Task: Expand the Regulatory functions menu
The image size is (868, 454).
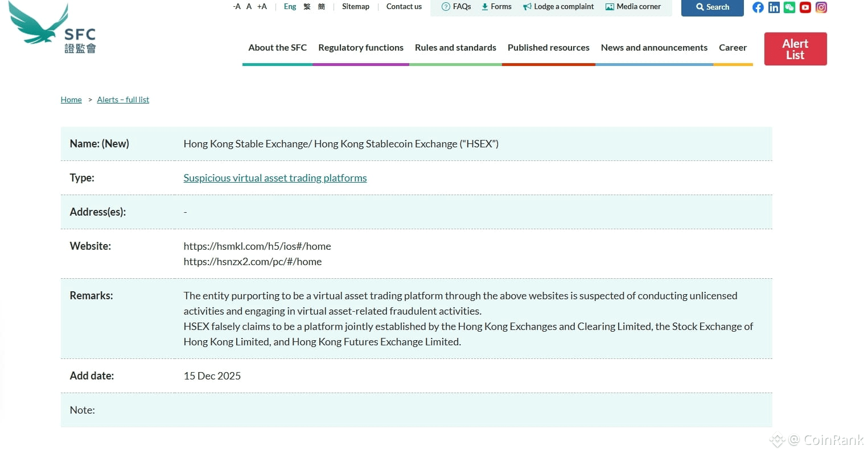Action: click(361, 48)
